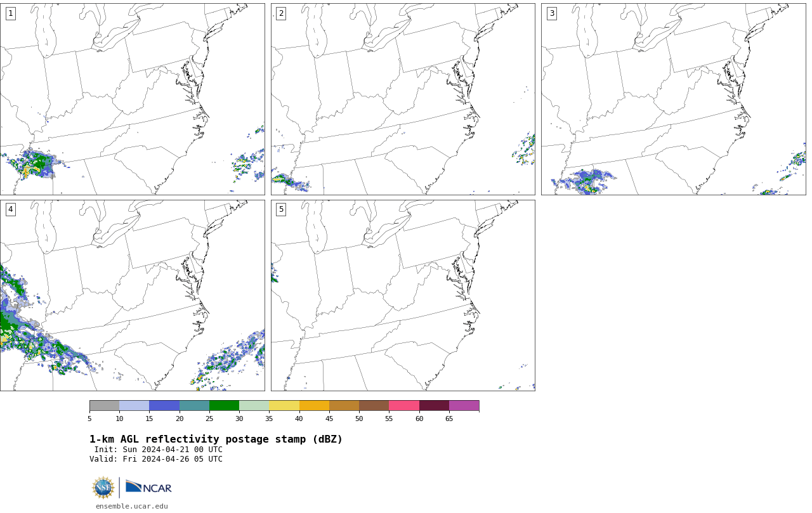Click the colorbar tick label 10
812x513 pixels.
tap(119, 419)
